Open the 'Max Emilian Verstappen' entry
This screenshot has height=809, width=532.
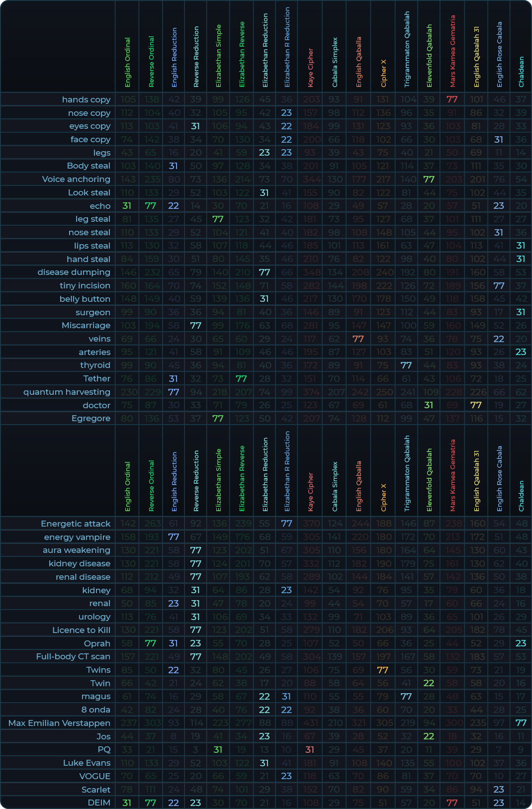coord(59,723)
